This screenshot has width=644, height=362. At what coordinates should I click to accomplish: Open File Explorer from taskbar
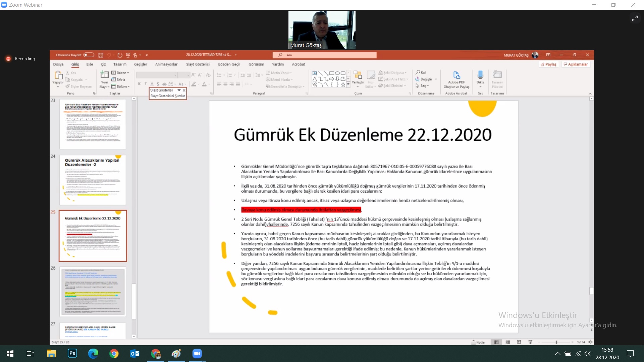[x=51, y=353]
